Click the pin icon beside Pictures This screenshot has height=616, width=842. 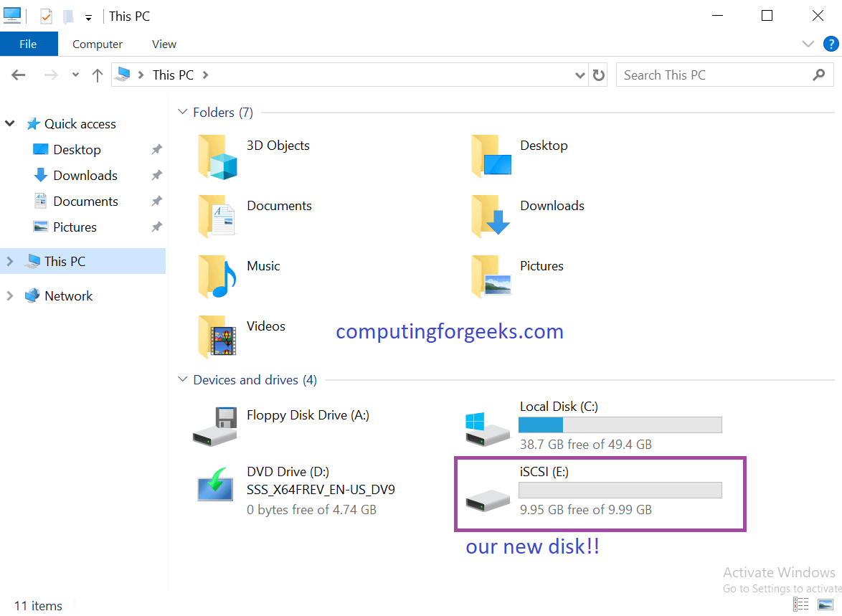click(x=156, y=227)
